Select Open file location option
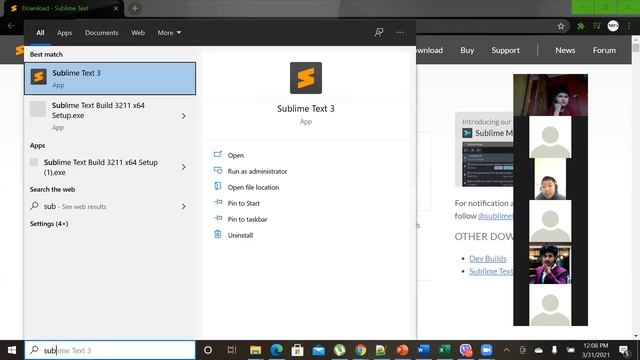The width and height of the screenshot is (640, 360). (x=253, y=187)
